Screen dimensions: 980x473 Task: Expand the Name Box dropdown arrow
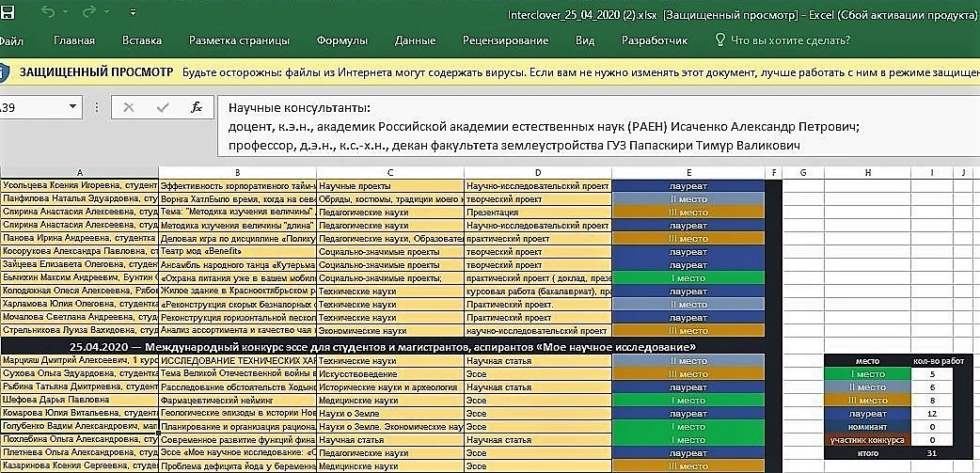pos(72,107)
